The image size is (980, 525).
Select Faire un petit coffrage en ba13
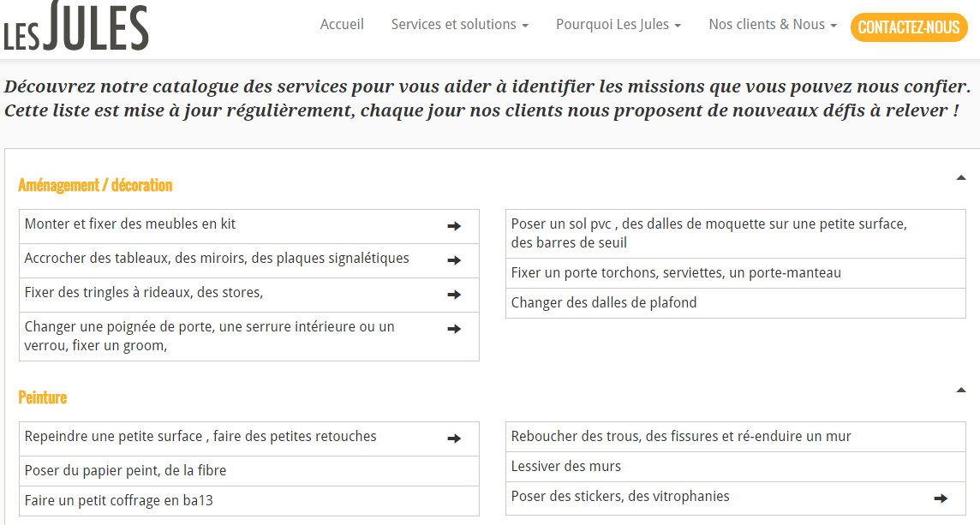tap(249, 501)
